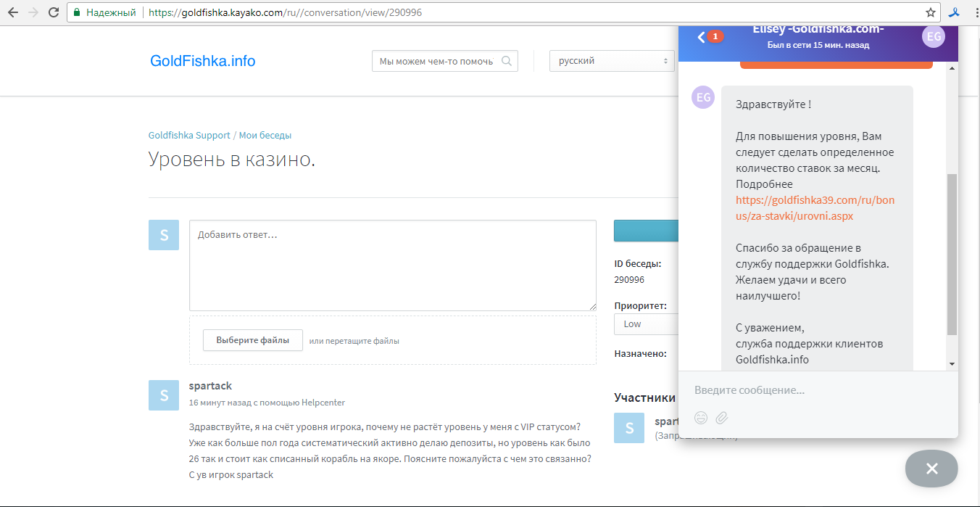Click the GoldFishka.info logo link
980x507 pixels.
[x=203, y=61]
